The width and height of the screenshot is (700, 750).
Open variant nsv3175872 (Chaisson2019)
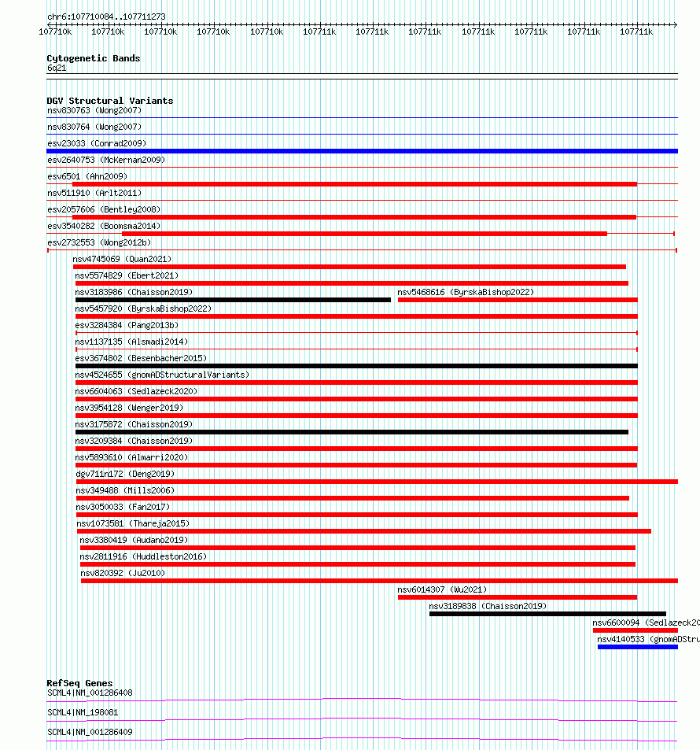[134, 425]
